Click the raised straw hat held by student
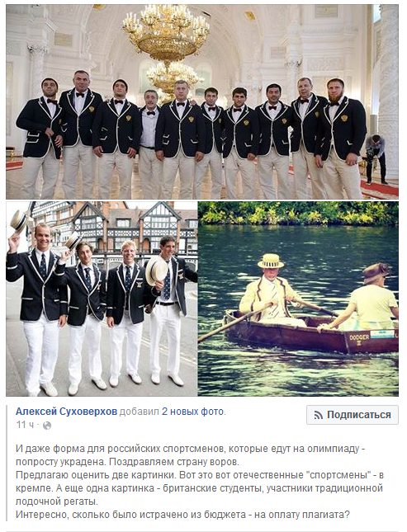Screen dimensions: 407x532 pos(18,221)
